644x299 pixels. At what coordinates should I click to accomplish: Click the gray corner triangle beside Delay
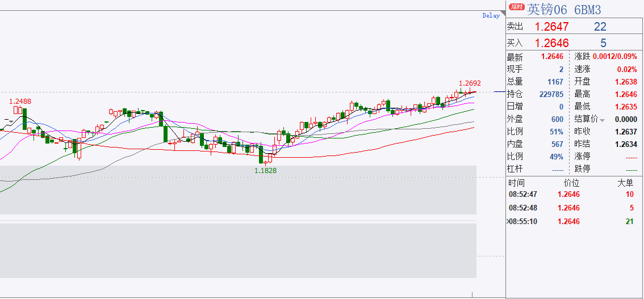503,14
